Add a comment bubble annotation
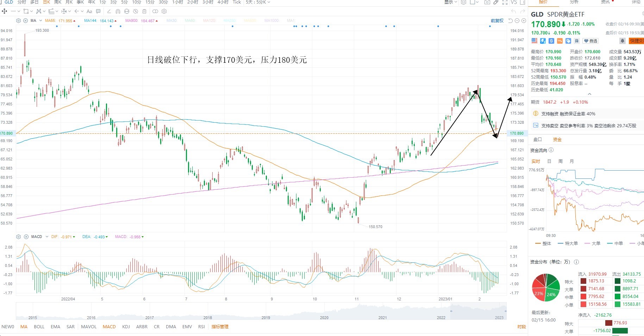The image size is (644, 336). 98,11
